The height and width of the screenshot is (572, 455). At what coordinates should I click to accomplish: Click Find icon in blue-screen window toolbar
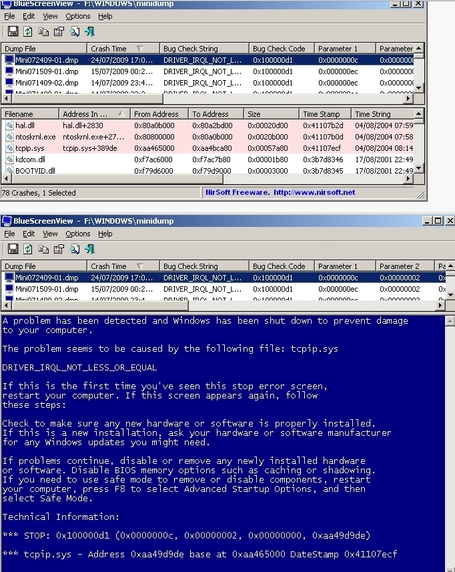(75, 249)
